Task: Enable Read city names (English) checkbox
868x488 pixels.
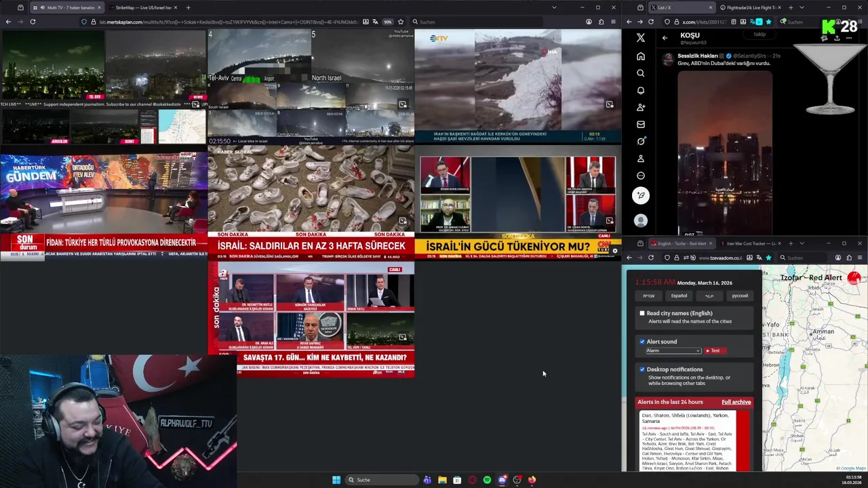Action: click(642, 313)
